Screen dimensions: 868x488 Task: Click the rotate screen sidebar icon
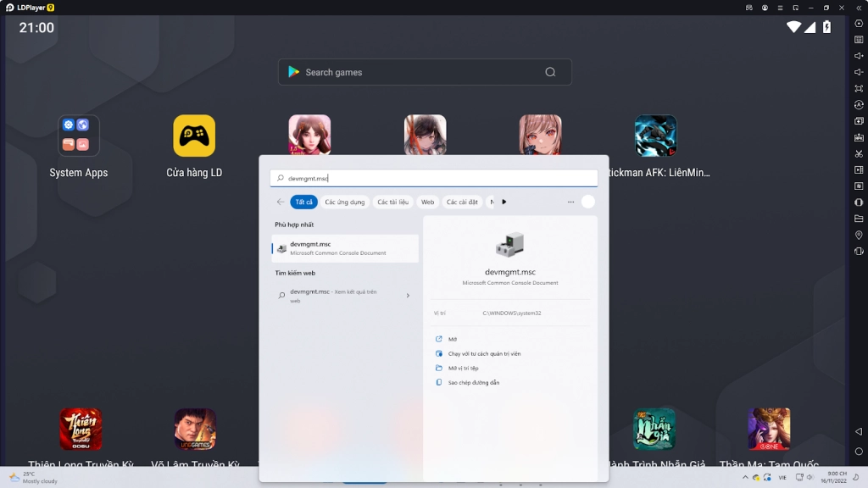pyautogui.click(x=859, y=251)
